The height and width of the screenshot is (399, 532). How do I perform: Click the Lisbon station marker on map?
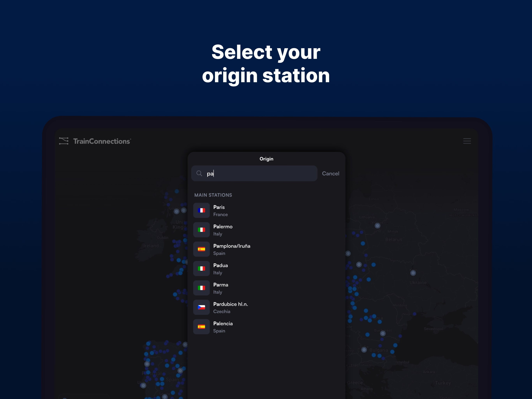click(143, 386)
